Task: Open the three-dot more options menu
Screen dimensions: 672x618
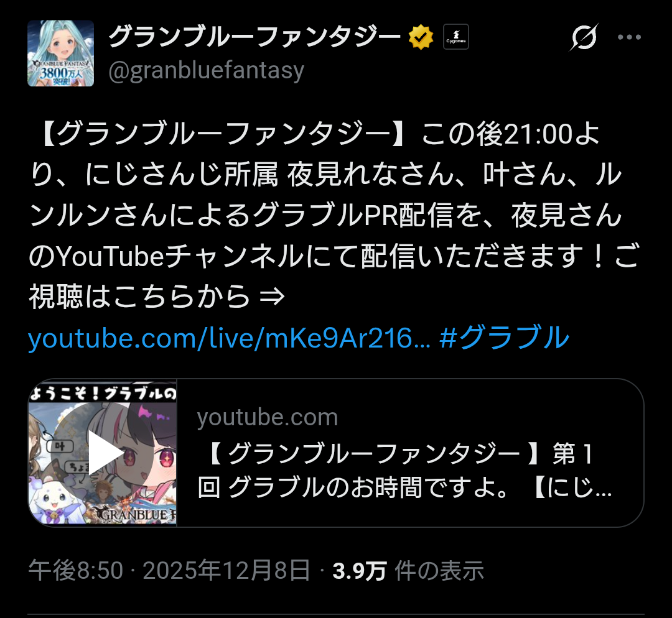Action: (x=629, y=37)
